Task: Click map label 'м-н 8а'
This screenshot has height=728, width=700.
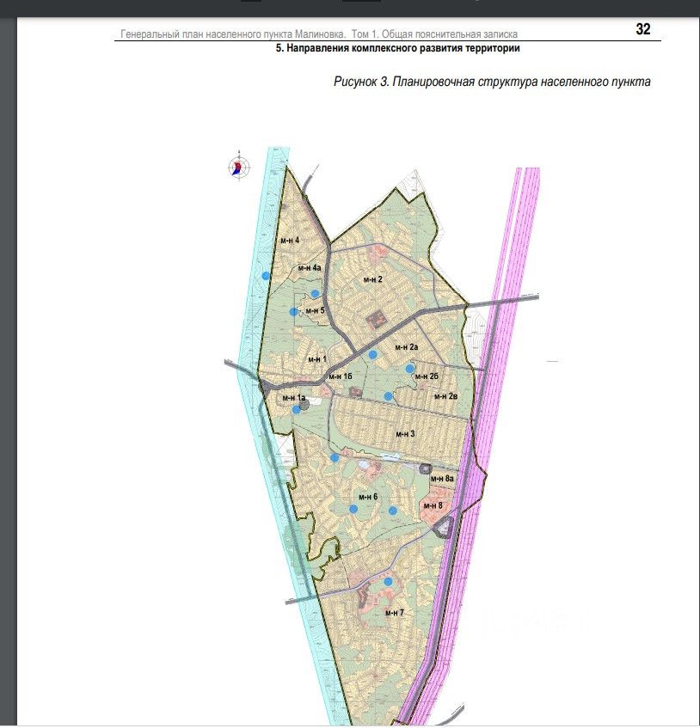Action: pyautogui.click(x=442, y=478)
